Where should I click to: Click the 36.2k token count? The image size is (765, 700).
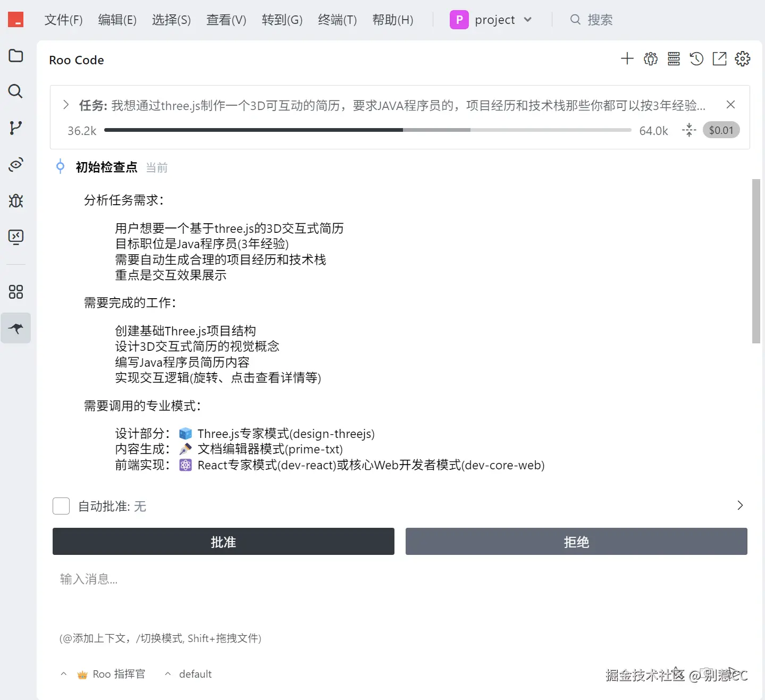(82, 131)
